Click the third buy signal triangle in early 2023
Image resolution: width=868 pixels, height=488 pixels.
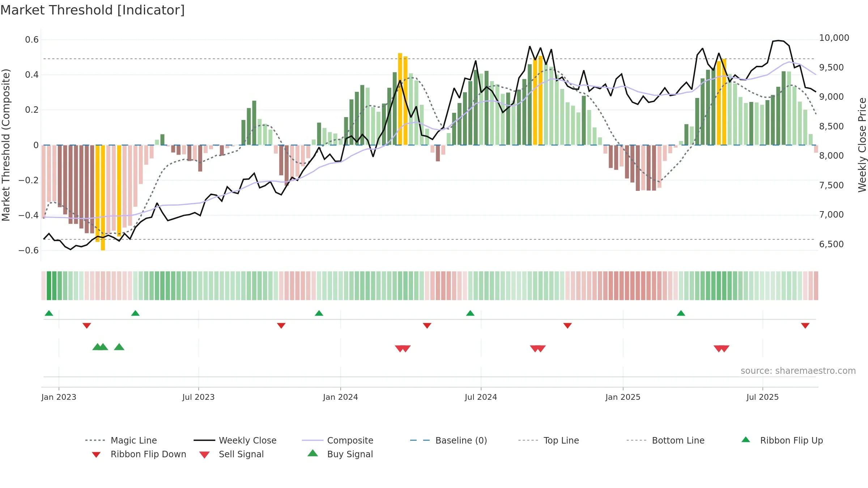point(119,347)
